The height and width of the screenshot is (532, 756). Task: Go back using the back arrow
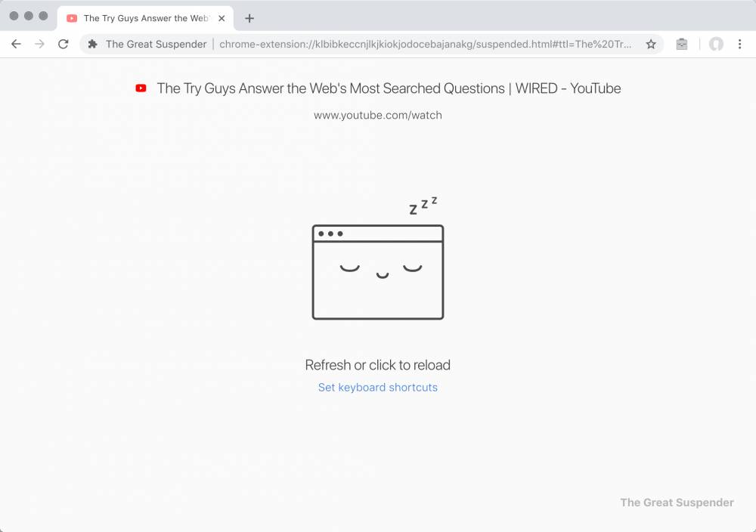tap(16, 45)
